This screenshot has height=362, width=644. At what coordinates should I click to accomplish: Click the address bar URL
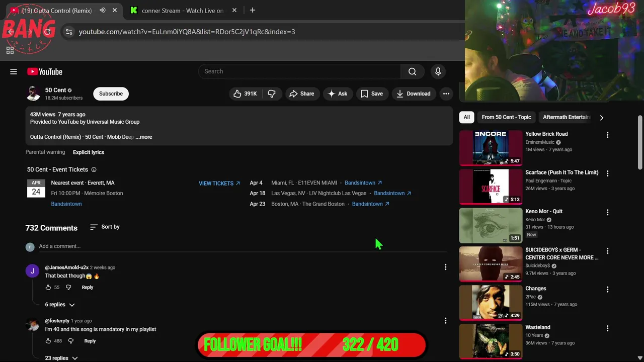tap(187, 32)
